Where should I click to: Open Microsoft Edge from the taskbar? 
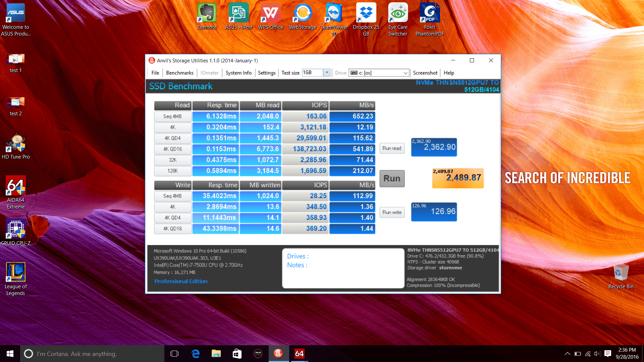coord(196,354)
